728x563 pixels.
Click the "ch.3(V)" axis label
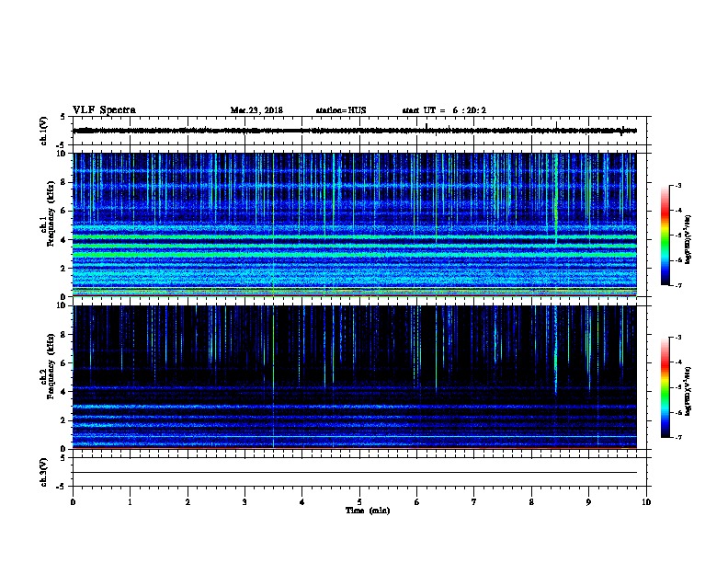coord(44,472)
